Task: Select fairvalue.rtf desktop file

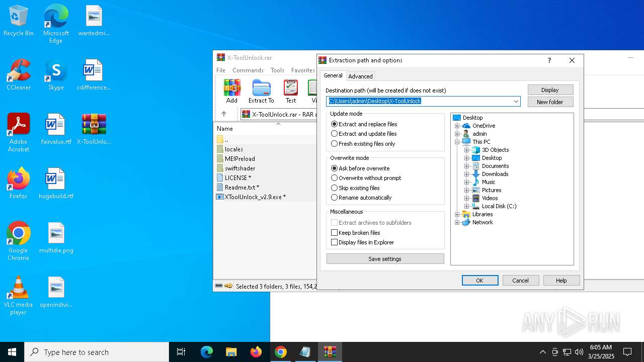Action: tap(56, 129)
